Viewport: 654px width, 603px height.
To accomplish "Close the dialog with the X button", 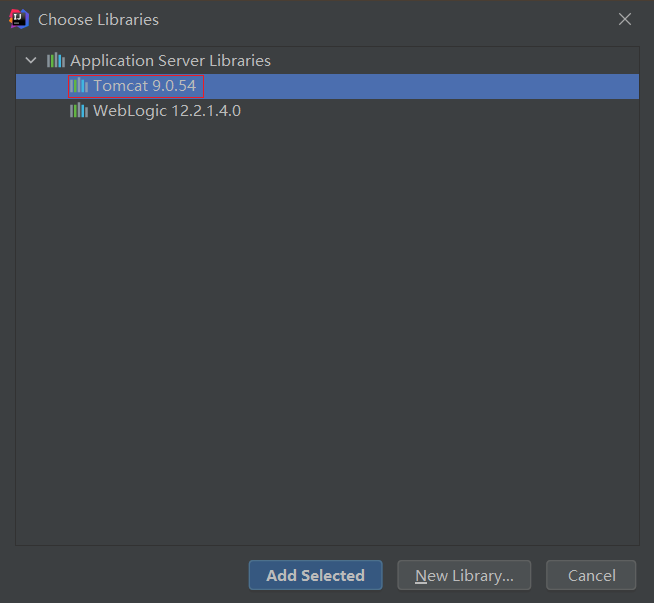I will (x=625, y=19).
